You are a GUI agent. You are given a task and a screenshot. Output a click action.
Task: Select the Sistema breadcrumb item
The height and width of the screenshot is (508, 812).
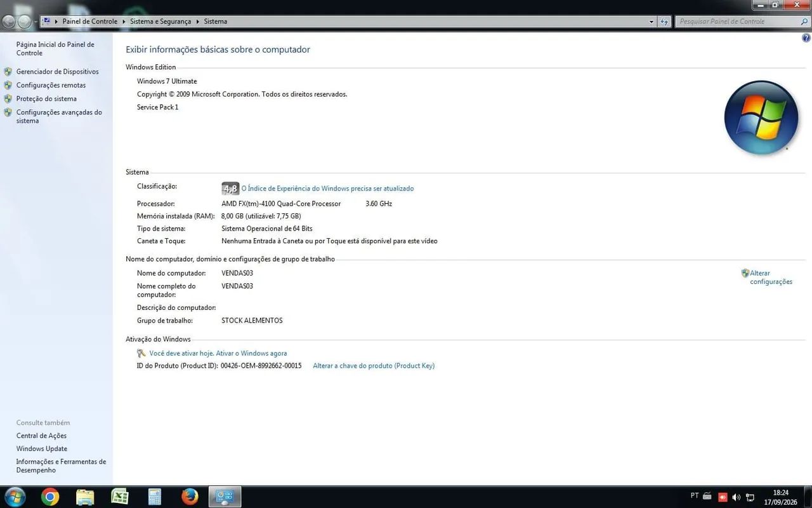(x=215, y=22)
